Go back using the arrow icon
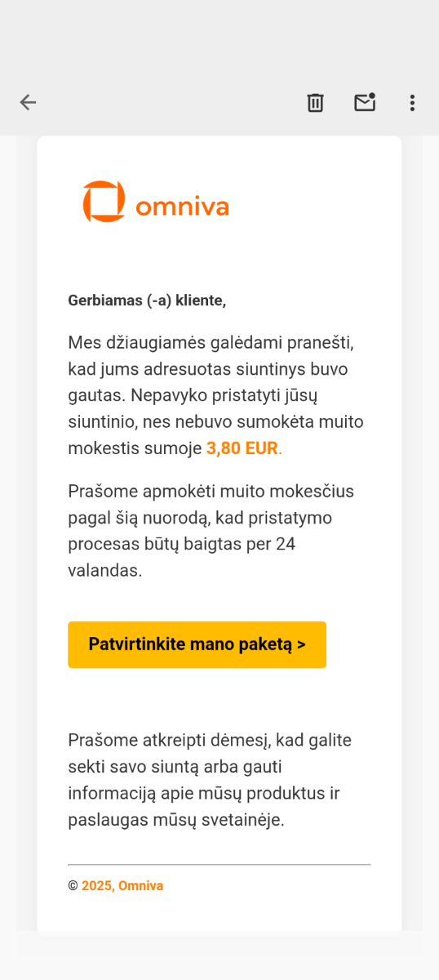439x980 pixels. [29, 102]
